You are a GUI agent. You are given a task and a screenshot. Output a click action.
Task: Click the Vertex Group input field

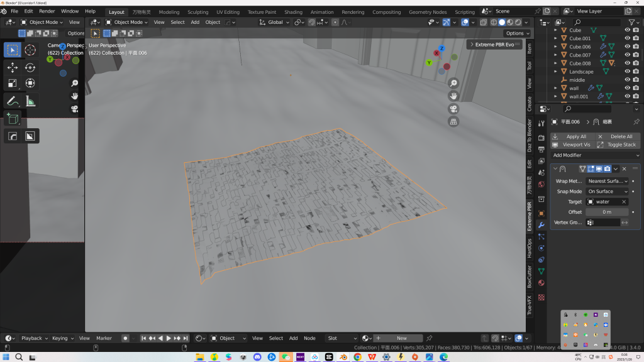(603, 222)
